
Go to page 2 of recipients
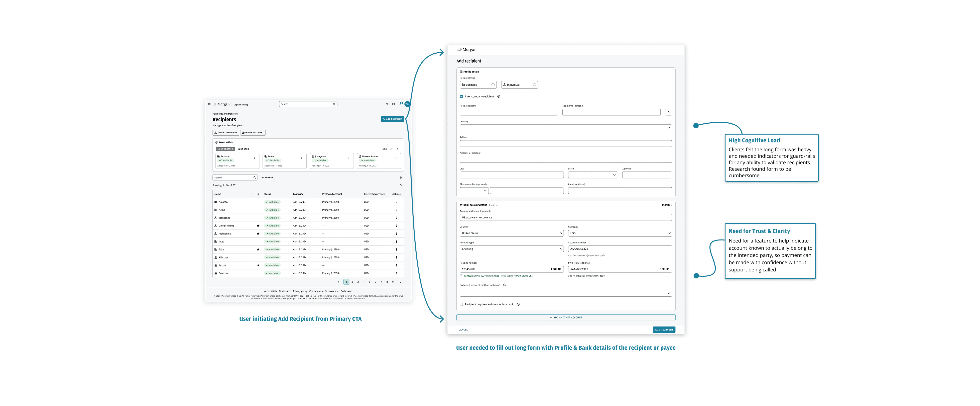click(x=352, y=282)
